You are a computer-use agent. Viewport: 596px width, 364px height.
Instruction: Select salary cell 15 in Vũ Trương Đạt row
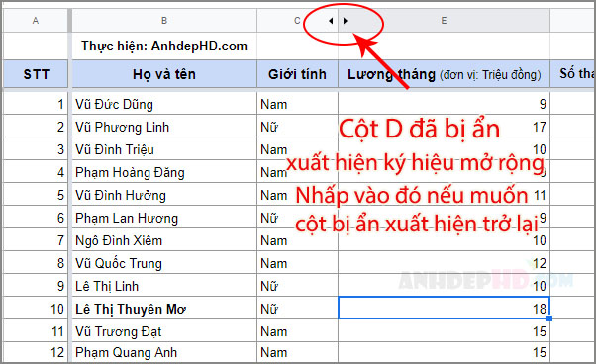tap(444, 331)
